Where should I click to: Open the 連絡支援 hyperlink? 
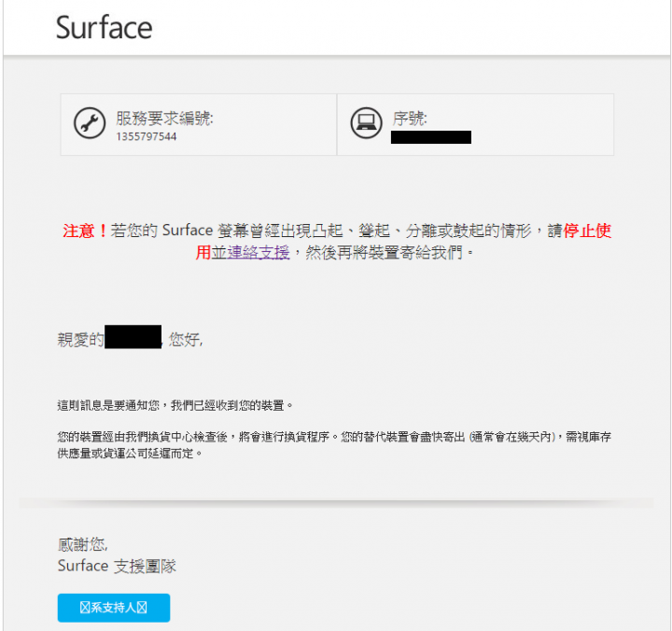coord(259,252)
